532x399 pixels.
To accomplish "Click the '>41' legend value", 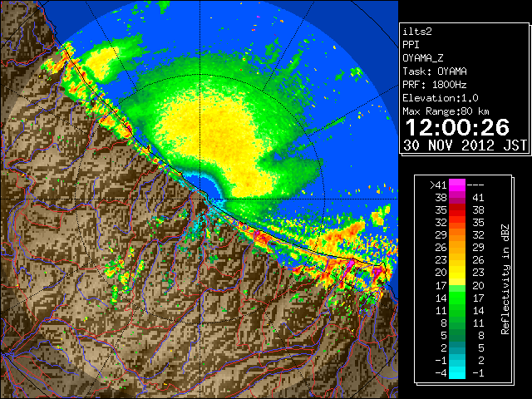I will [438, 185].
